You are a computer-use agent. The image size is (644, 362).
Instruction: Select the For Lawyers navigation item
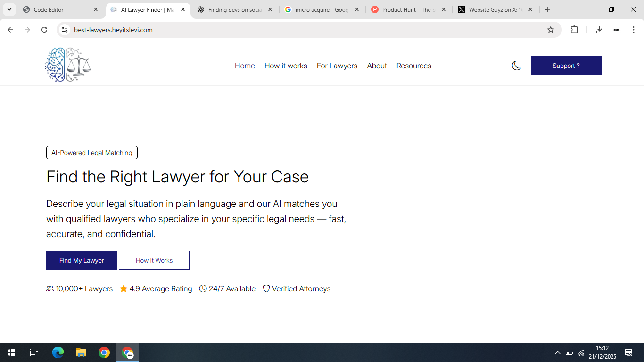[x=337, y=66]
